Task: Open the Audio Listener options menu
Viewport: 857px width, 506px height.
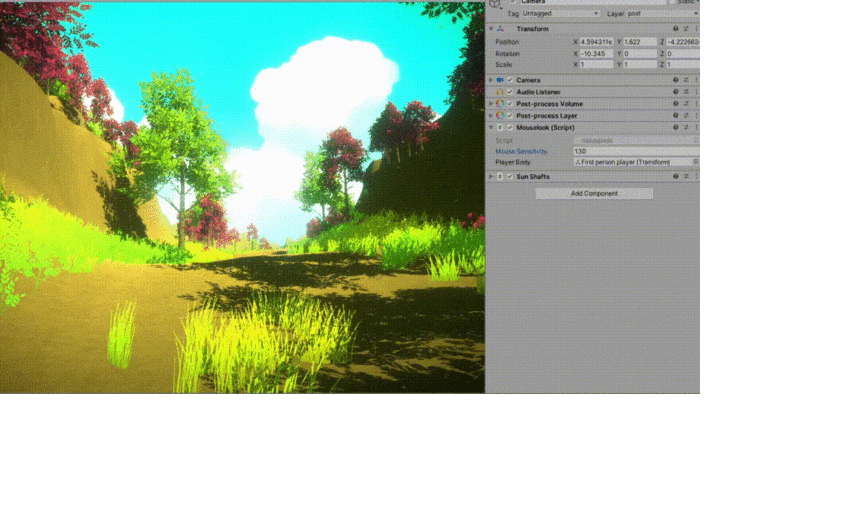Action: coord(696,92)
